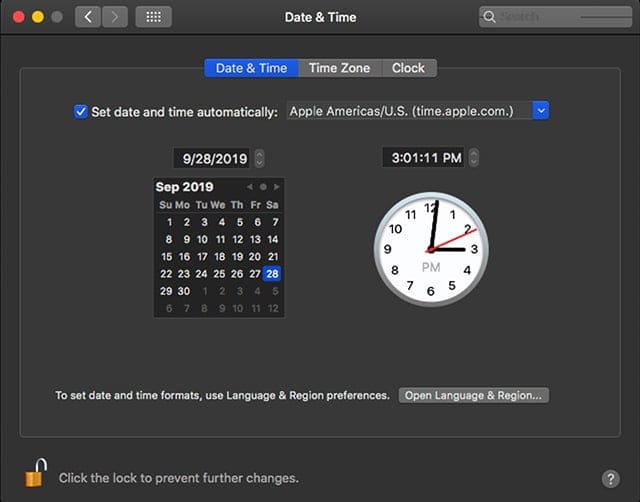
Task: Switch to the Clock tab
Action: pyautogui.click(x=408, y=68)
